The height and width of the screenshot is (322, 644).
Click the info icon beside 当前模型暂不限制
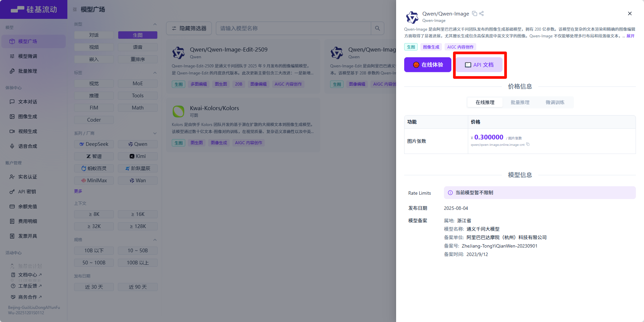[450, 193]
